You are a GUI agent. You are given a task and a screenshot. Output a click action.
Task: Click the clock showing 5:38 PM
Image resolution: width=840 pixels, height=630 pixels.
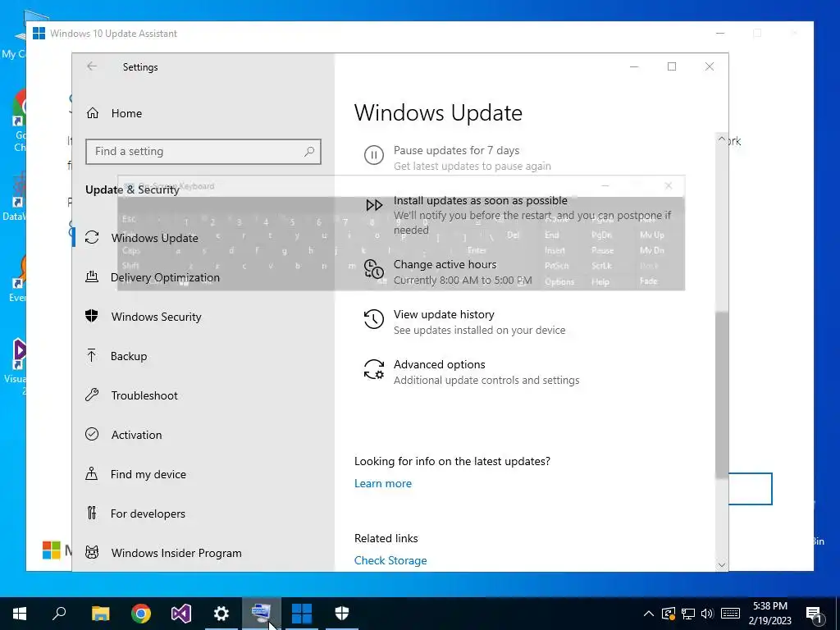tap(769, 606)
